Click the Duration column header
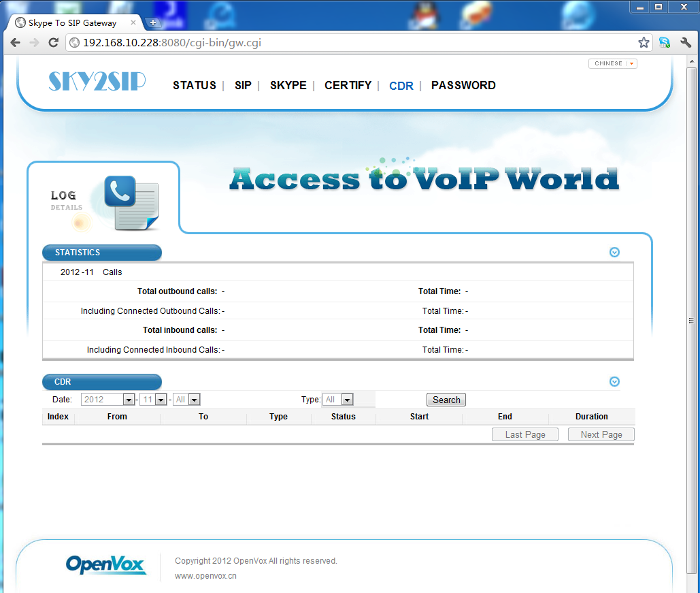This screenshot has height=593, width=700. (x=592, y=417)
